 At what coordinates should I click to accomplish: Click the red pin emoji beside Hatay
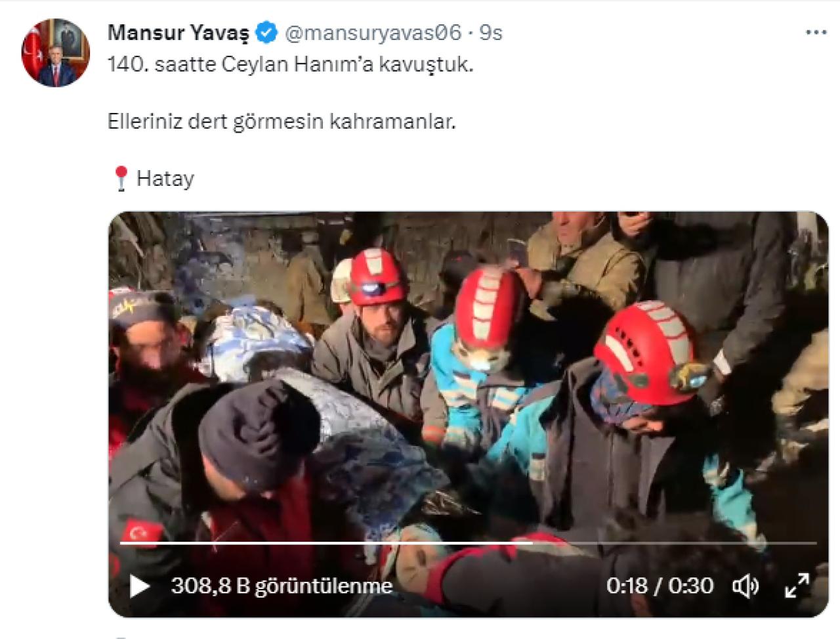click(x=121, y=178)
